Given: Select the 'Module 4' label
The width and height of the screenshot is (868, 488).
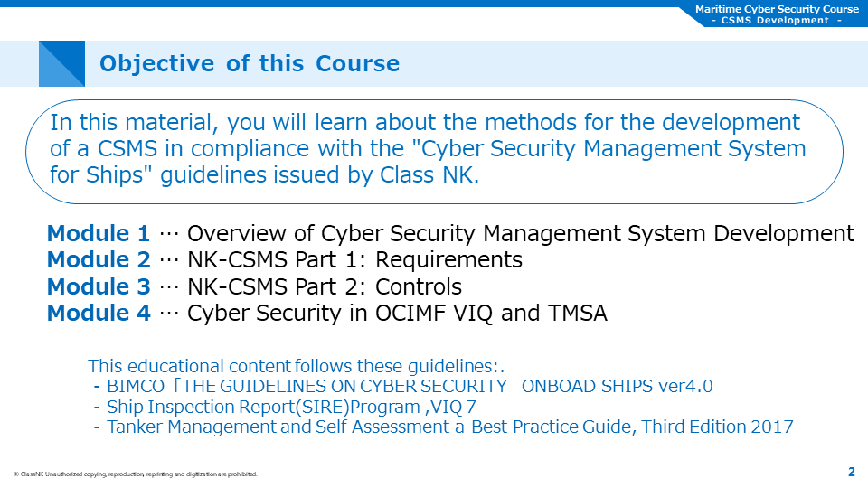Looking at the screenshot, I should tap(99, 314).
